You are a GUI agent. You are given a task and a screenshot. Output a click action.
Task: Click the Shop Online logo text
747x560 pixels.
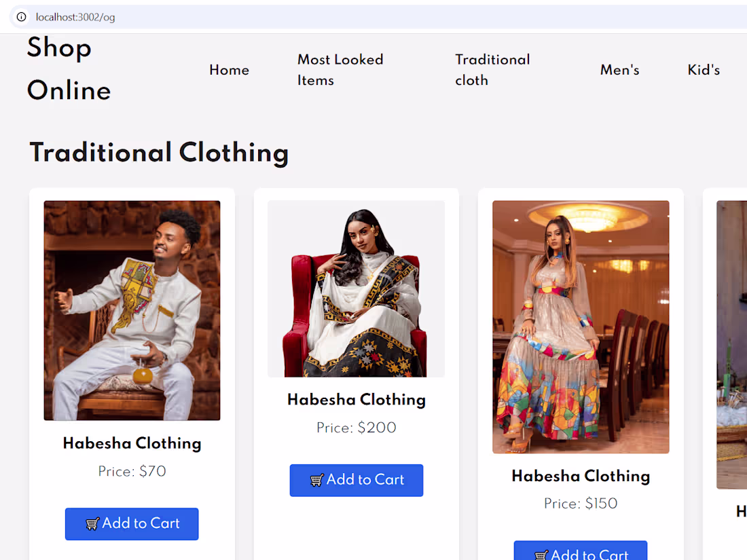[x=69, y=69]
